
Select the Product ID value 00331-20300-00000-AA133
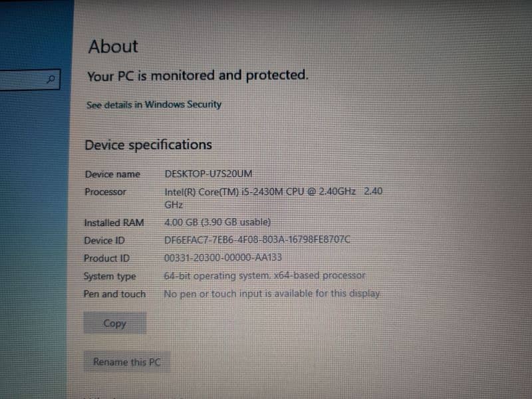click(223, 257)
